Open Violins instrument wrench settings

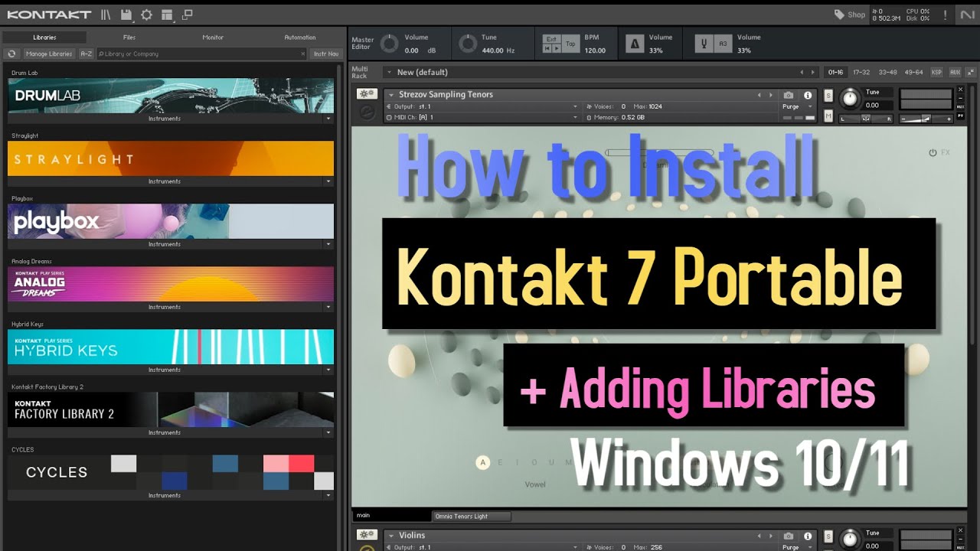pos(367,535)
